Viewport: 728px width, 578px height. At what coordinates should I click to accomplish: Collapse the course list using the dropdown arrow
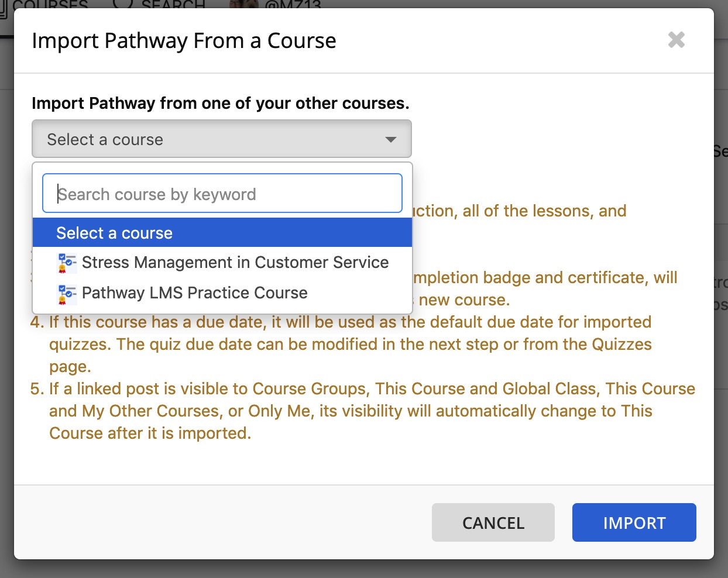coord(390,140)
